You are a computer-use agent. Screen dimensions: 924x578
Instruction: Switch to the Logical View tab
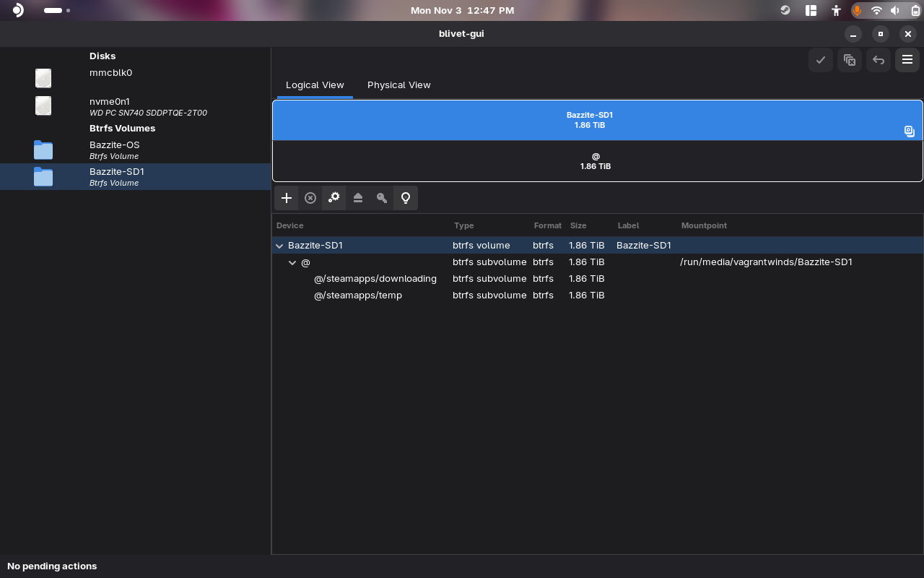click(315, 85)
